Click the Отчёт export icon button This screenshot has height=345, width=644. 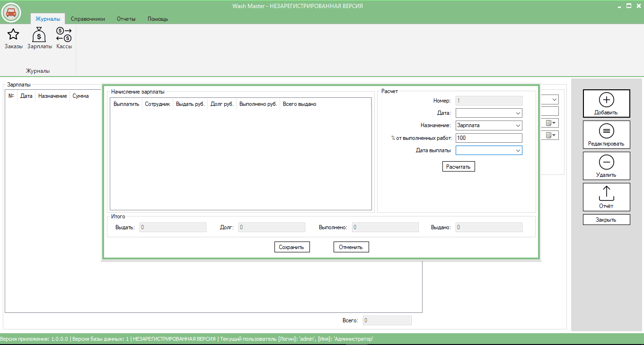click(606, 197)
